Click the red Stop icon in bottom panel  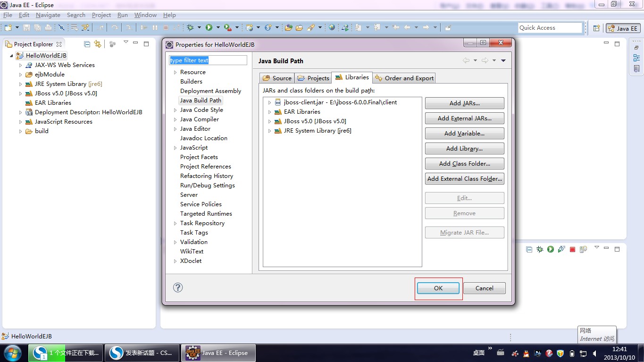[572, 249]
